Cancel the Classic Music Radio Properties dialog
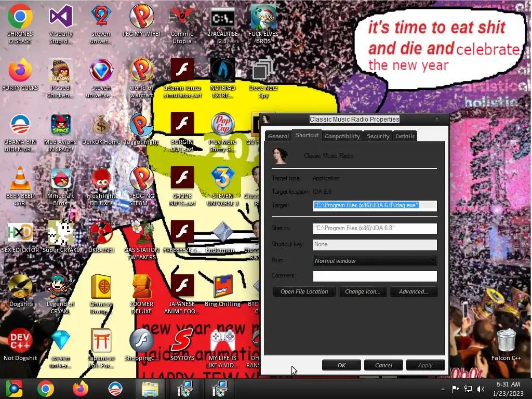 (383, 365)
